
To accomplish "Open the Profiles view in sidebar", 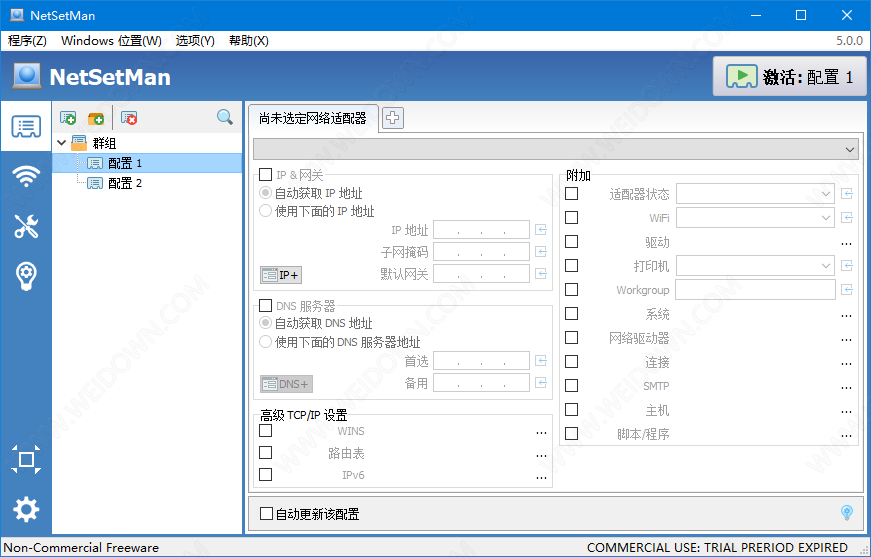I will click(26, 127).
